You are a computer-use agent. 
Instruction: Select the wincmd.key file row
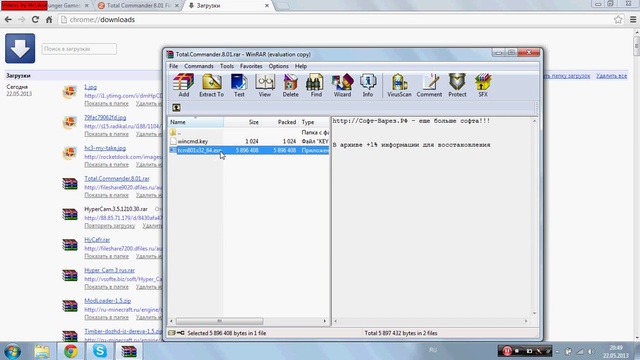pyautogui.click(x=249, y=141)
